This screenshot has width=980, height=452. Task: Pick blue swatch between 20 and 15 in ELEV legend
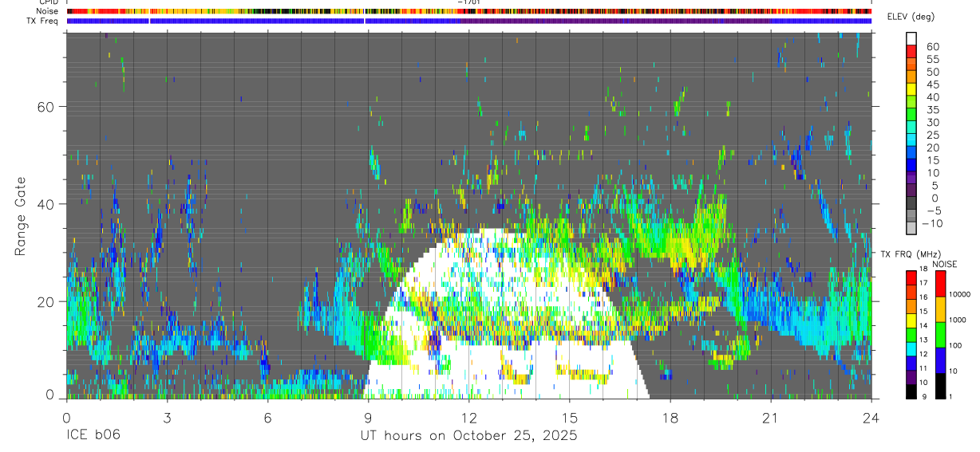(x=911, y=153)
